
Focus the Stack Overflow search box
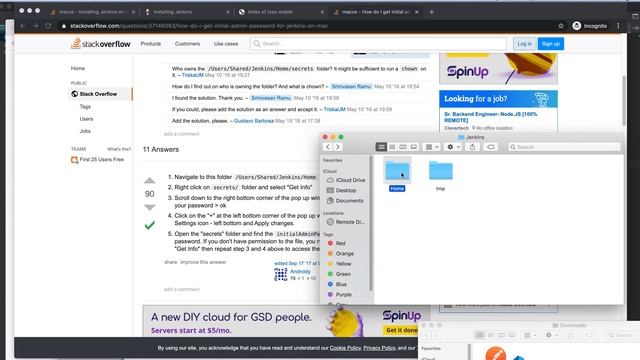378,44
